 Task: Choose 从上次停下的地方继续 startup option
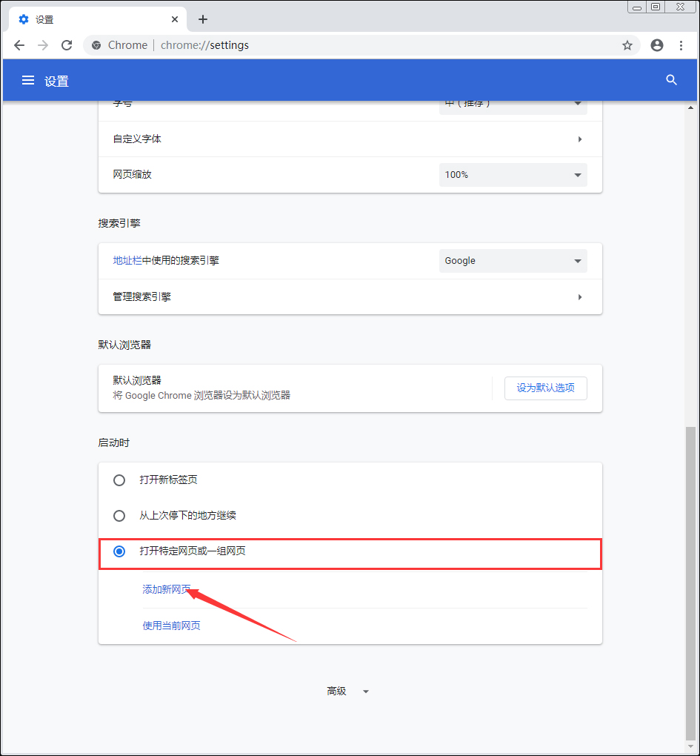[x=119, y=516]
